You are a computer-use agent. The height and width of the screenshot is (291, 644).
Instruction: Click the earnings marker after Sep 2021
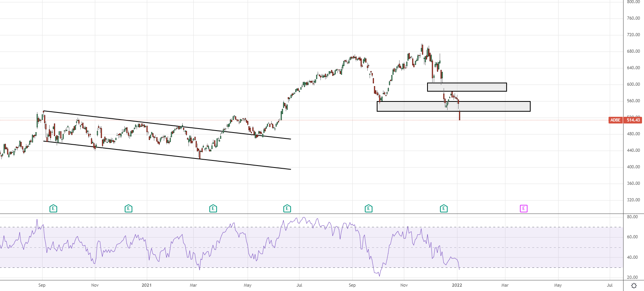pyautogui.click(x=368, y=208)
